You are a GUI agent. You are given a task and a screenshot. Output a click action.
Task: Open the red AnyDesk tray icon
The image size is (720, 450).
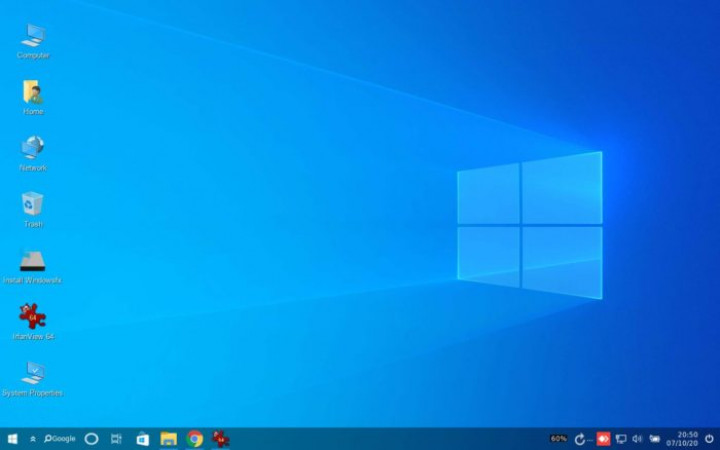click(x=603, y=439)
